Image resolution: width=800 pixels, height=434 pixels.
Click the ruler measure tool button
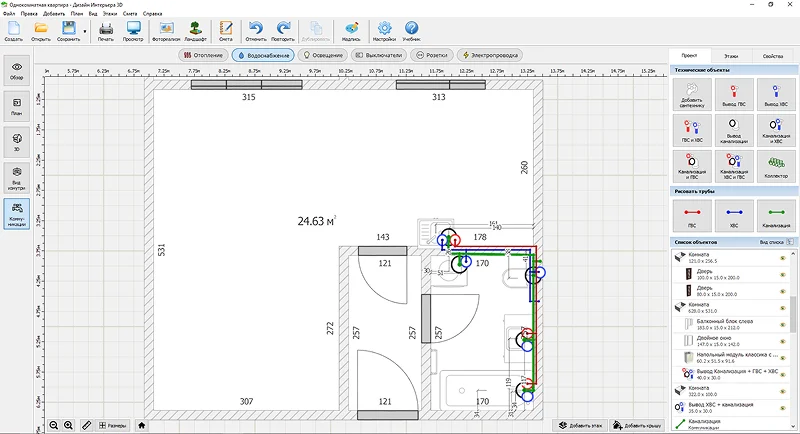point(86,425)
